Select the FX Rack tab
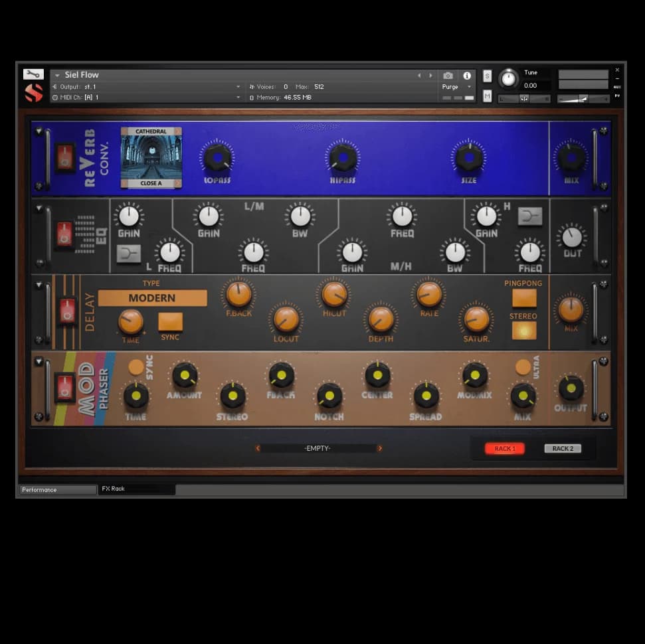The width and height of the screenshot is (645, 644). pyautogui.click(x=137, y=489)
